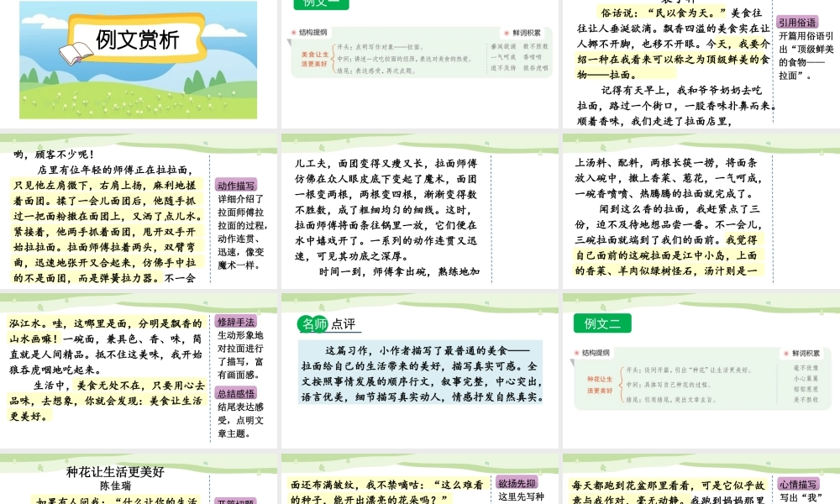Click the 结构提纲 label on the 美食让生活更美好 slide
Viewport: 840px width, 504px height.
coord(312,32)
